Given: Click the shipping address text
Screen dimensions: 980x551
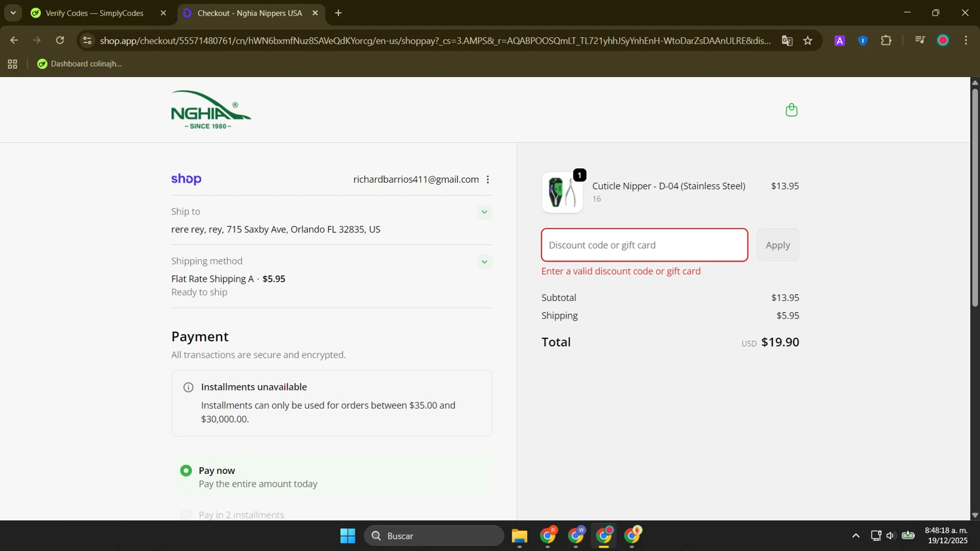Looking at the screenshot, I should click(x=276, y=230).
